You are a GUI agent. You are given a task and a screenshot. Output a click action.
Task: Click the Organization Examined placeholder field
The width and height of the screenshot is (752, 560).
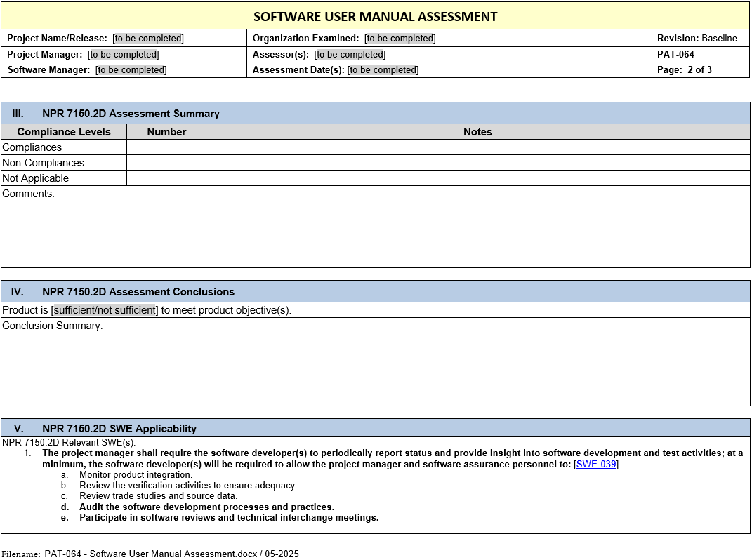[400, 39]
